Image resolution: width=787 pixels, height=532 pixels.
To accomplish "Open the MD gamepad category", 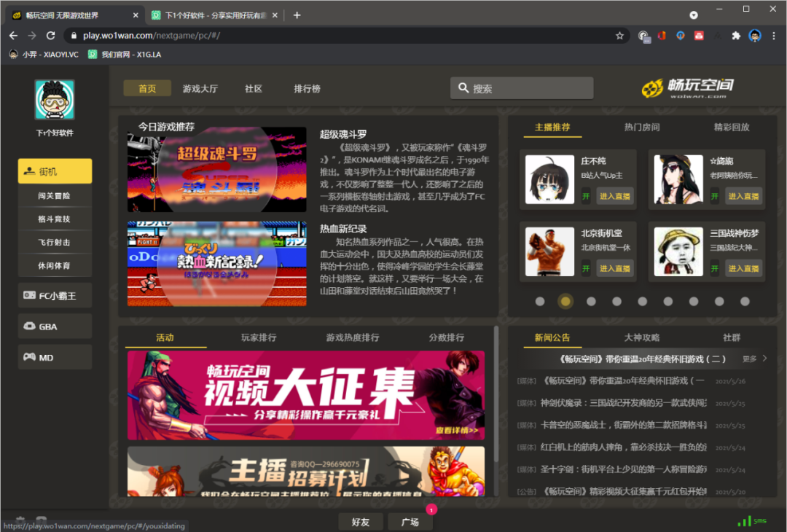I will 55,357.
